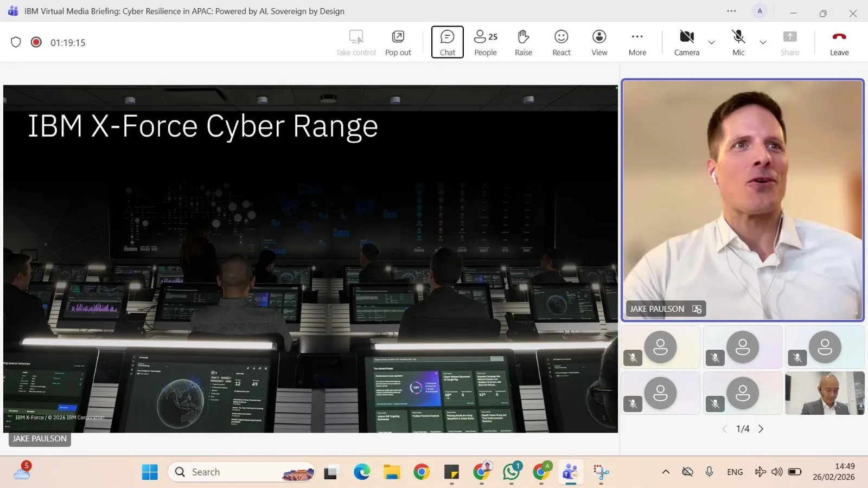Viewport: 868px width, 488px height.
Task: Open the React emoji menu
Action: pyautogui.click(x=561, y=42)
